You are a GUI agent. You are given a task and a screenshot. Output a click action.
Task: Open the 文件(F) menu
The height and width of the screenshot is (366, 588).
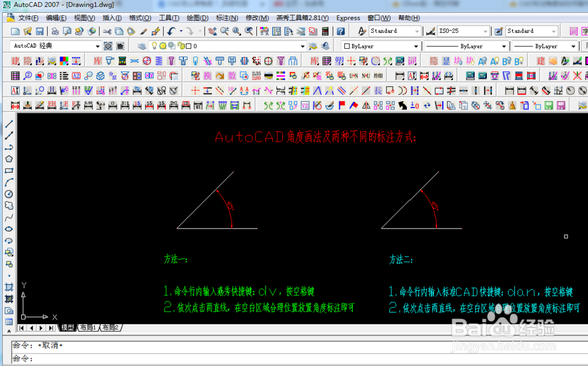click(28, 18)
